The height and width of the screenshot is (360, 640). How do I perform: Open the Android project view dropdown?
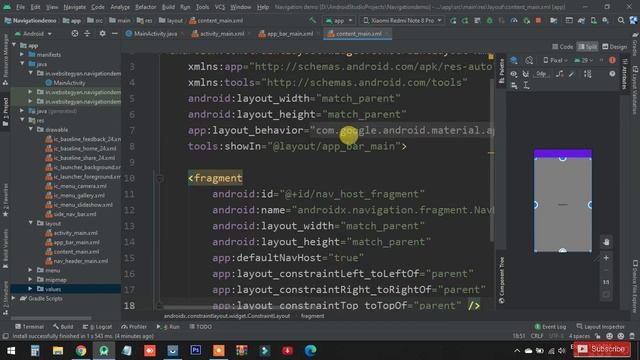(33, 34)
